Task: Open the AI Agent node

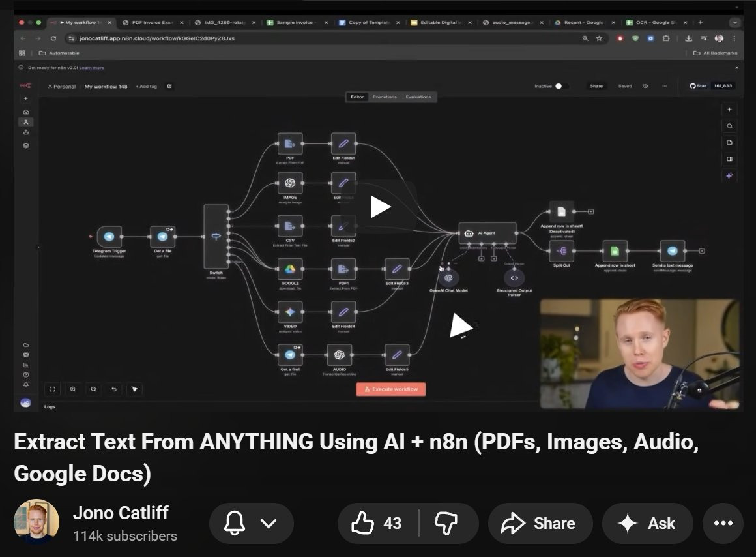Action: (x=487, y=233)
